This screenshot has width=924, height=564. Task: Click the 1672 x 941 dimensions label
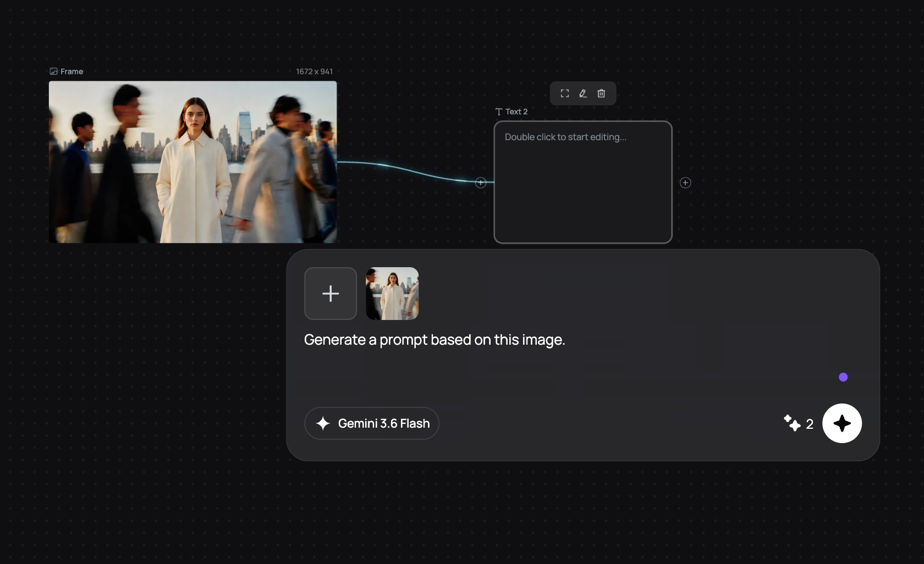pyautogui.click(x=315, y=71)
